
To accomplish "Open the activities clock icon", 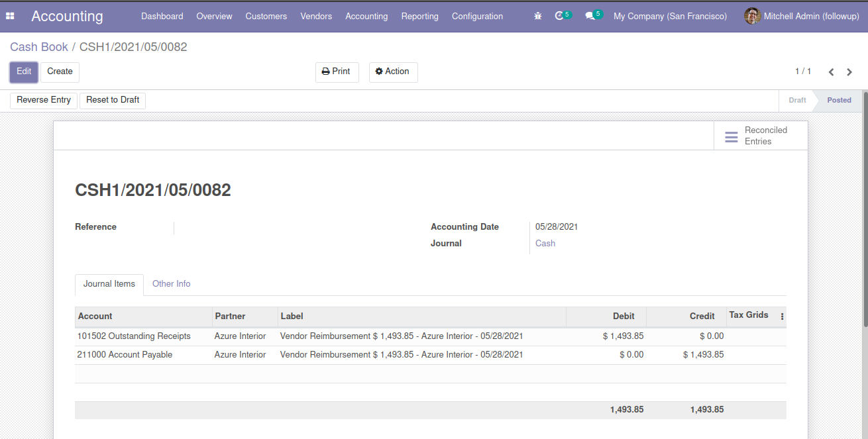I will pyautogui.click(x=560, y=16).
